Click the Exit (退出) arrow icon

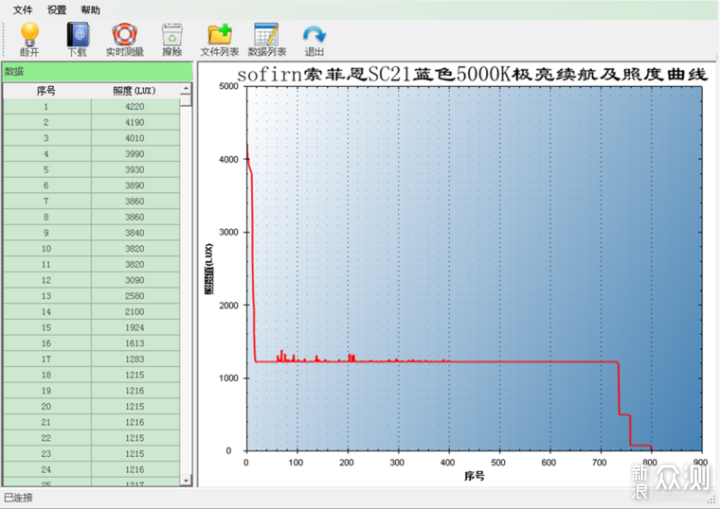coord(314,35)
